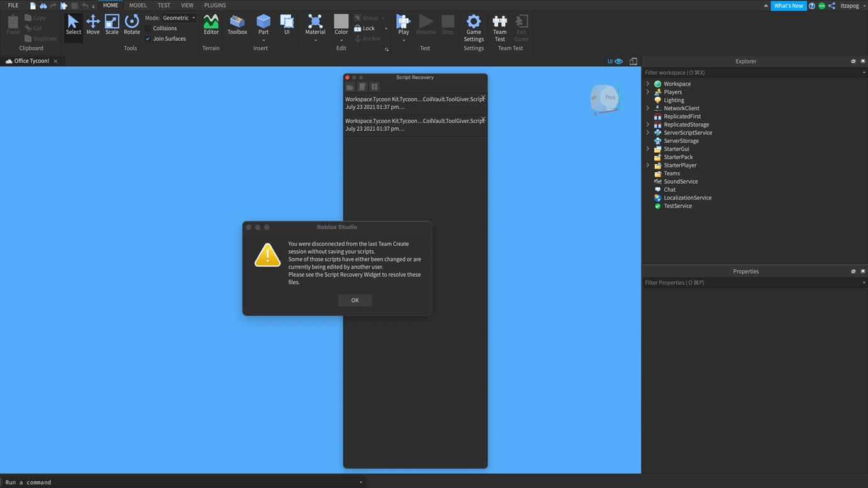Toggle the device emulator icon

(x=633, y=62)
